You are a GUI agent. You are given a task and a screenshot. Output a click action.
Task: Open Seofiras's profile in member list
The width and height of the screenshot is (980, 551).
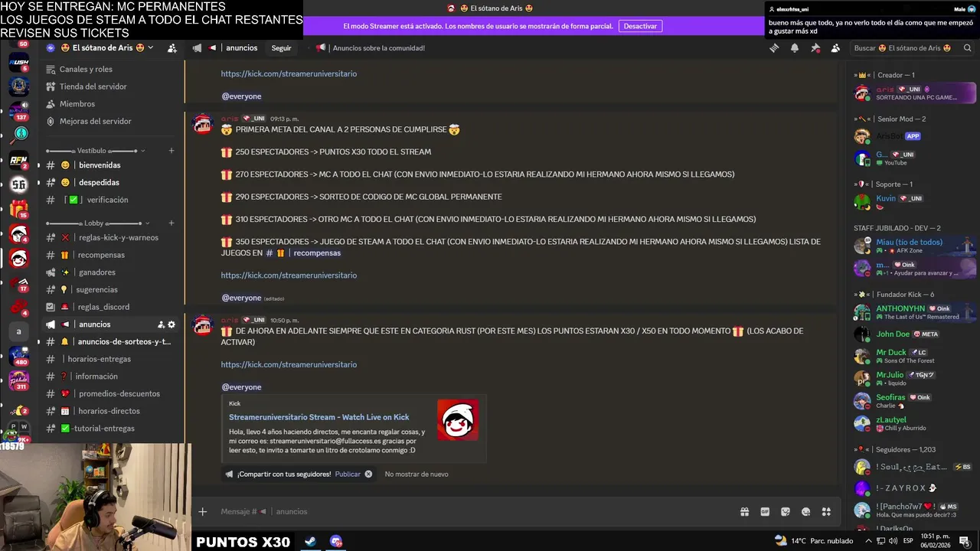click(914, 401)
